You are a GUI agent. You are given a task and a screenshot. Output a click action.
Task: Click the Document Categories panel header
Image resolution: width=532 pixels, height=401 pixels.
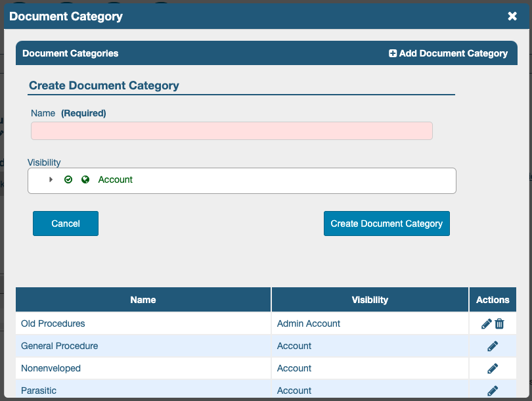click(x=70, y=53)
